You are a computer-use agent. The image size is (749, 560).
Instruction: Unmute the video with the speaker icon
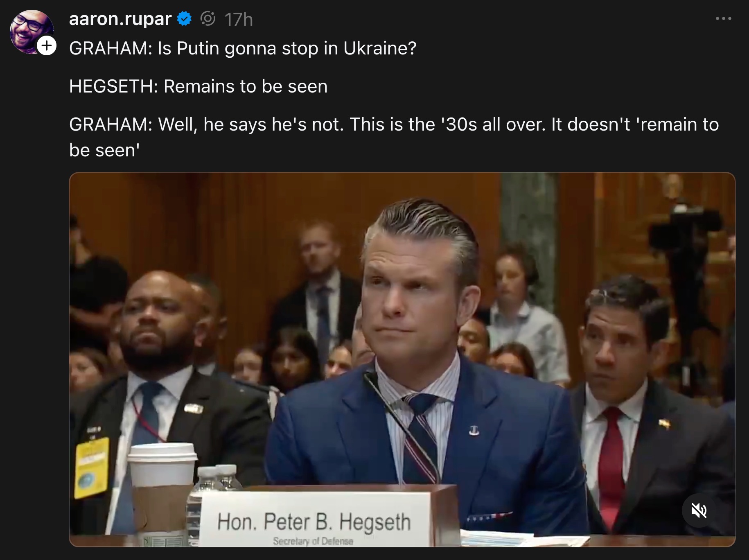point(699,510)
